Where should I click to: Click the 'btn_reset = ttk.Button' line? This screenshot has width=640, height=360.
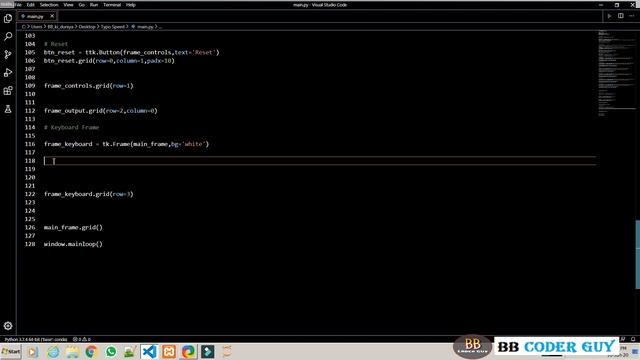[131, 52]
